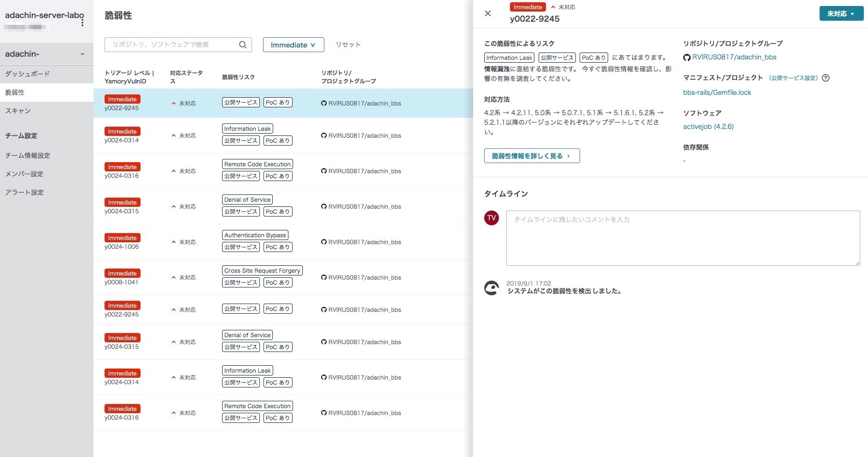
Task: Open the Immediate filter dropdown
Action: tap(293, 45)
